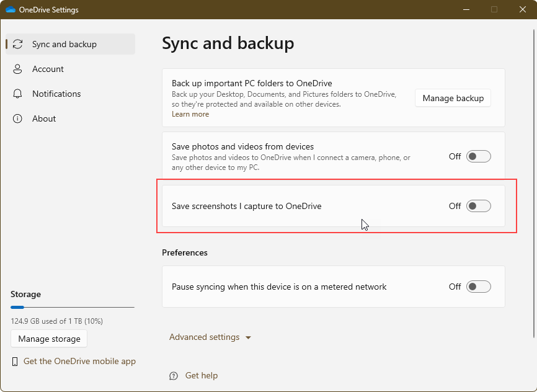The width and height of the screenshot is (537, 392).
Task: Click the 'Storage' heading in sidebar
Action: click(x=25, y=294)
